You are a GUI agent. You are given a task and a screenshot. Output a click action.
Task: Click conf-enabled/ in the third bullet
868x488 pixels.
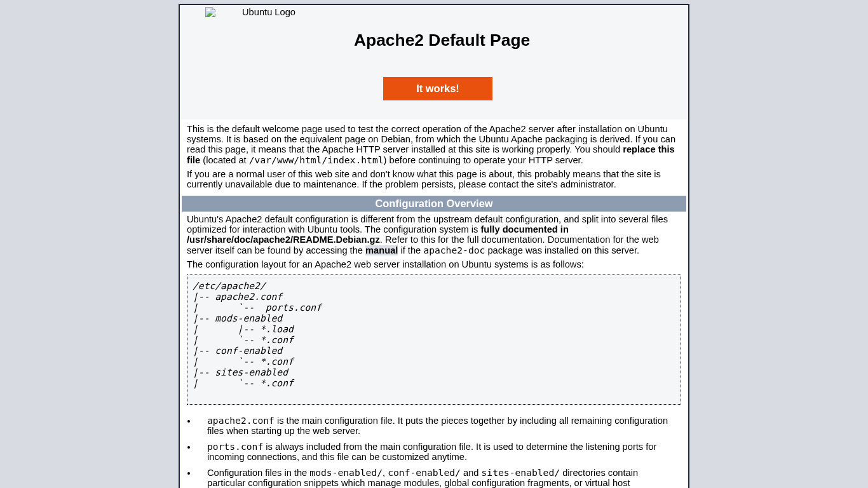tap(424, 473)
